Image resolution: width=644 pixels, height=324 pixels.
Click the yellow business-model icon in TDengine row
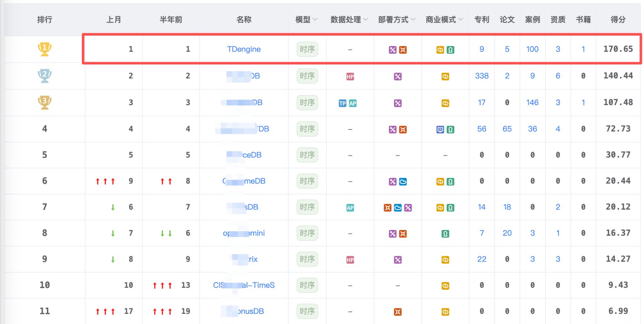tap(440, 50)
